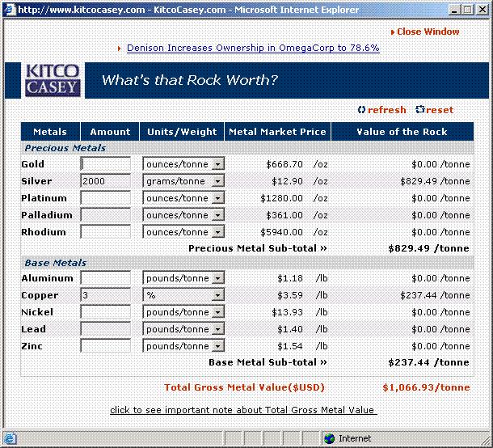Click the refresh icon link

point(382,110)
